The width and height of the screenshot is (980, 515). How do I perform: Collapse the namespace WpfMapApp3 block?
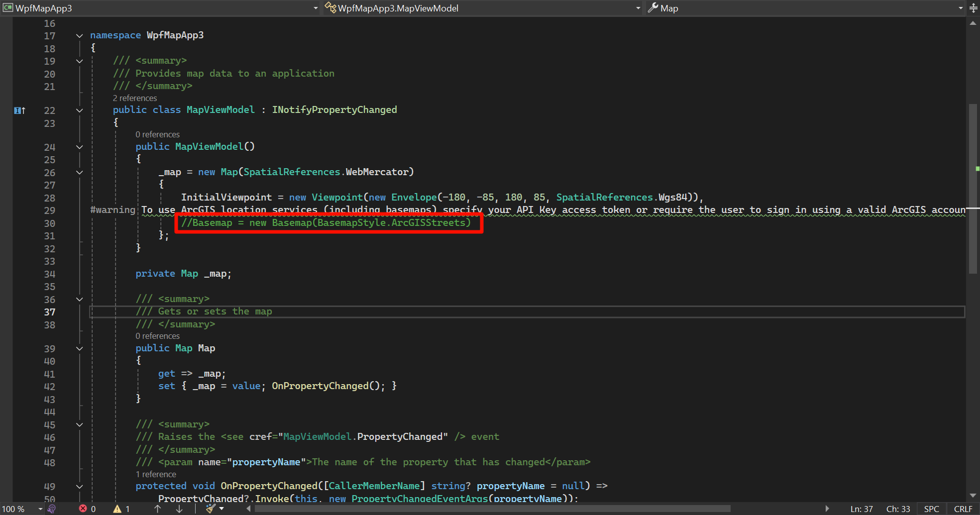click(x=79, y=35)
